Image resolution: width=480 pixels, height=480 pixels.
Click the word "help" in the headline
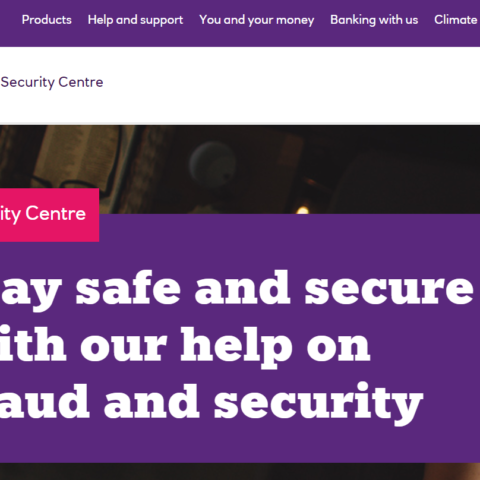coord(237,348)
